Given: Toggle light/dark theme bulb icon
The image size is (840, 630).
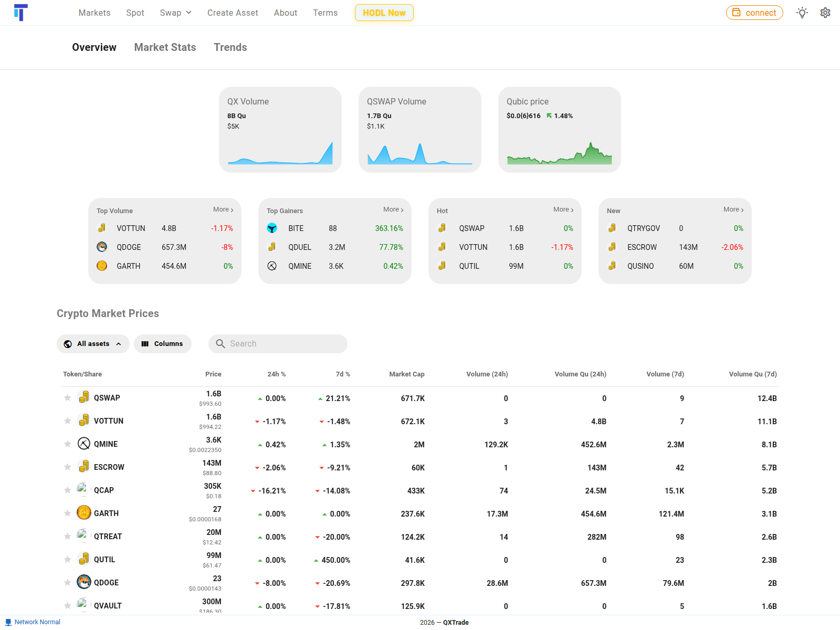Looking at the screenshot, I should (802, 13).
